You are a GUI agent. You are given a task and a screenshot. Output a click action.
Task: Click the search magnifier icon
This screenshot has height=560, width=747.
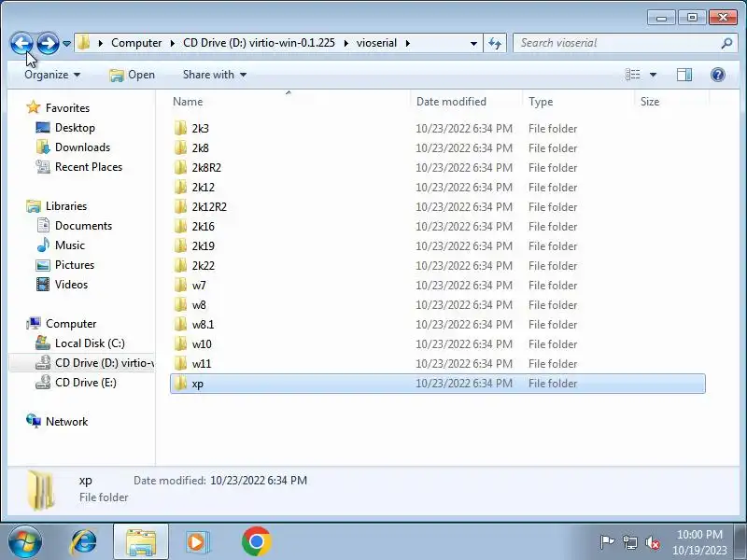click(727, 43)
